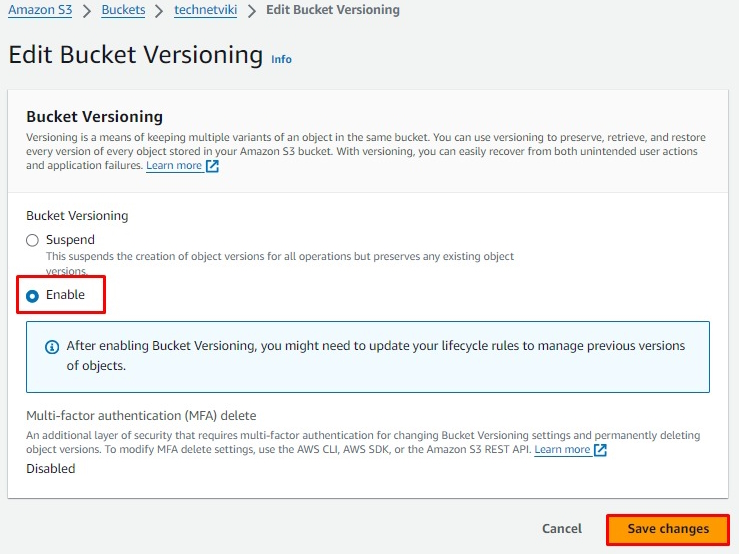This screenshot has height=554, width=739.
Task: Click the Disabled MFA delete status text
Action: tap(50, 468)
